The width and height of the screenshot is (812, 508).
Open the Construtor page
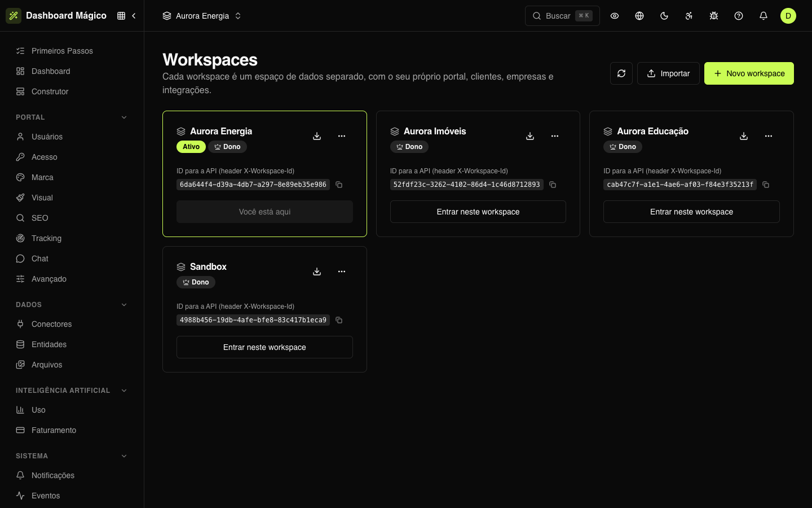[x=72, y=91]
